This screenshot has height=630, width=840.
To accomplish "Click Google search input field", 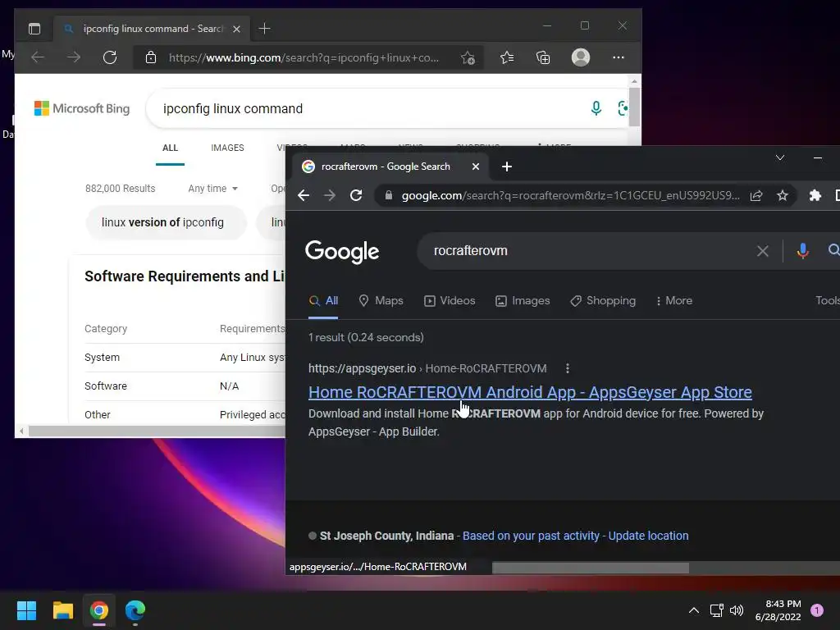I will click(587, 251).
